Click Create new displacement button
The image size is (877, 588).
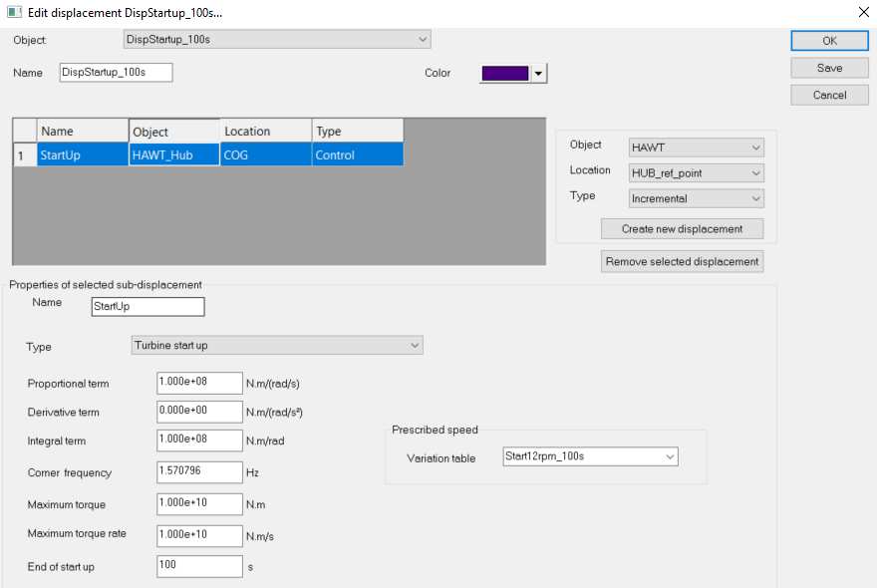(x=682, y=229)
